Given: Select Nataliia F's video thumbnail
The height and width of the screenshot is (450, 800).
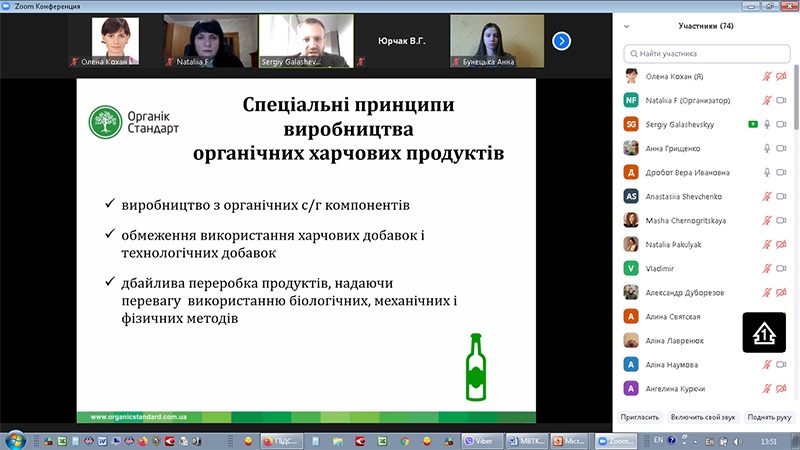Looking at the screenshot, I should pyautogui.click(x=210, y=41).
